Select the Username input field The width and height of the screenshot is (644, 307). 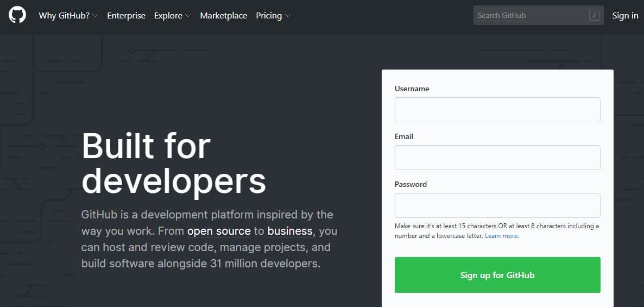497,110
